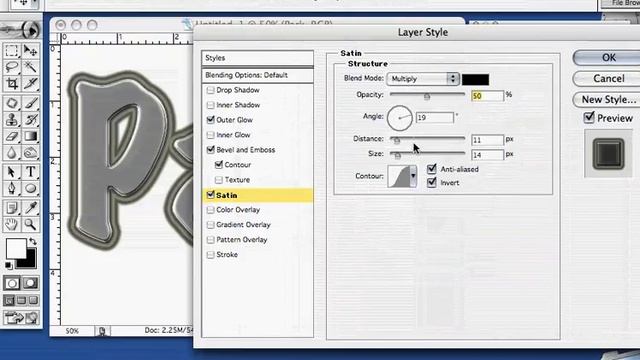Click the Angle value field
This screenshot has height=360, width=640.
(x=435, y=118)
